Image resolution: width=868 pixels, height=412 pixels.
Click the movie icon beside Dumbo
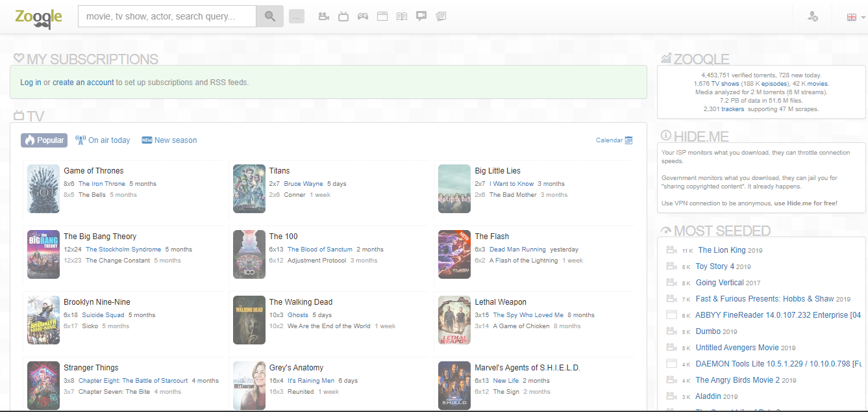point(671,331)
